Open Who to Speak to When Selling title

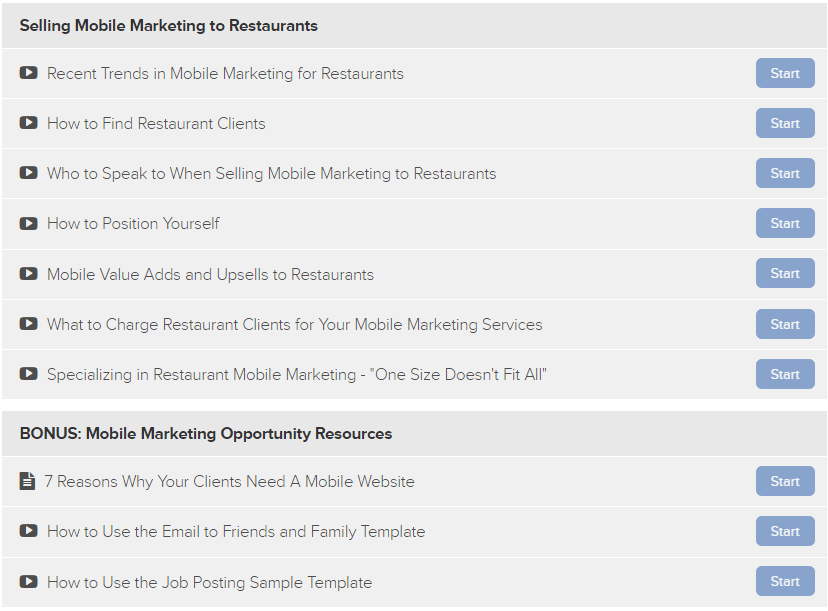click(x=271, y=174)
